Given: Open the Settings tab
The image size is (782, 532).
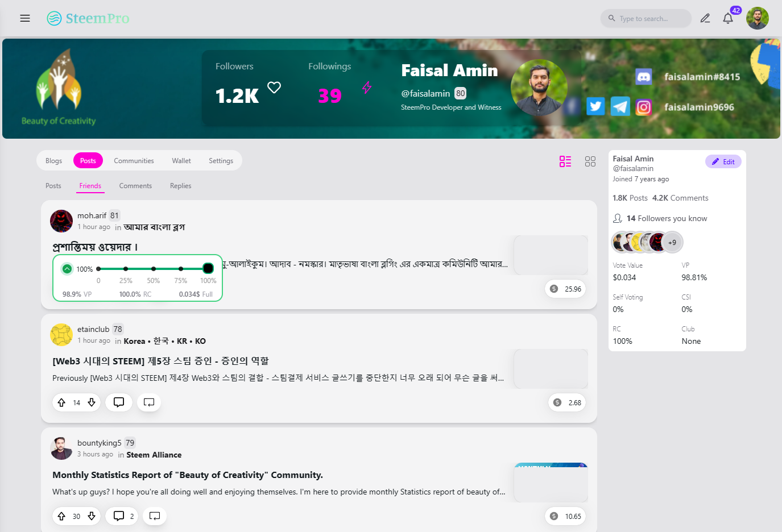Looking at the screenshot, I should click(221, 161).
